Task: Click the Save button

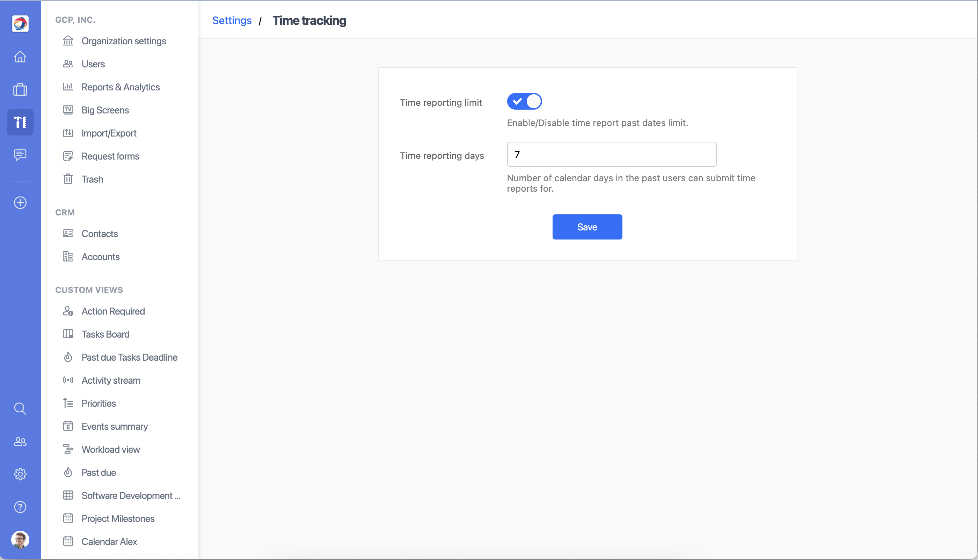Action: click(587, 227)
